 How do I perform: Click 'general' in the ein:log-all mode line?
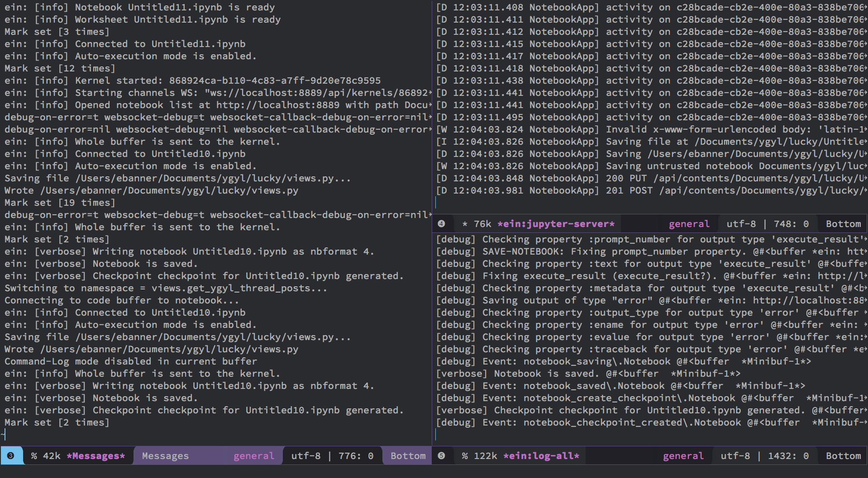click(683, 456)
